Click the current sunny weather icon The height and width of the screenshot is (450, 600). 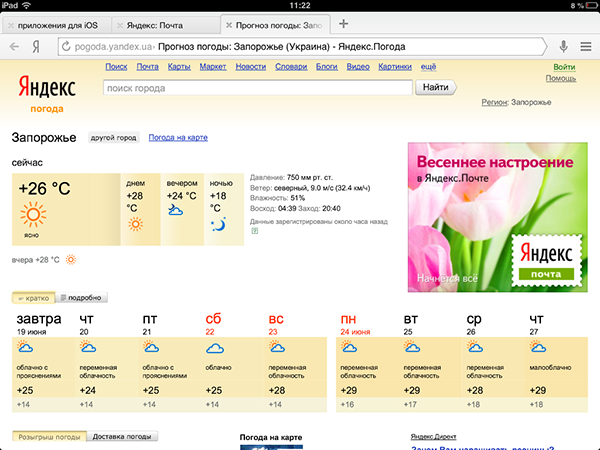33,215
